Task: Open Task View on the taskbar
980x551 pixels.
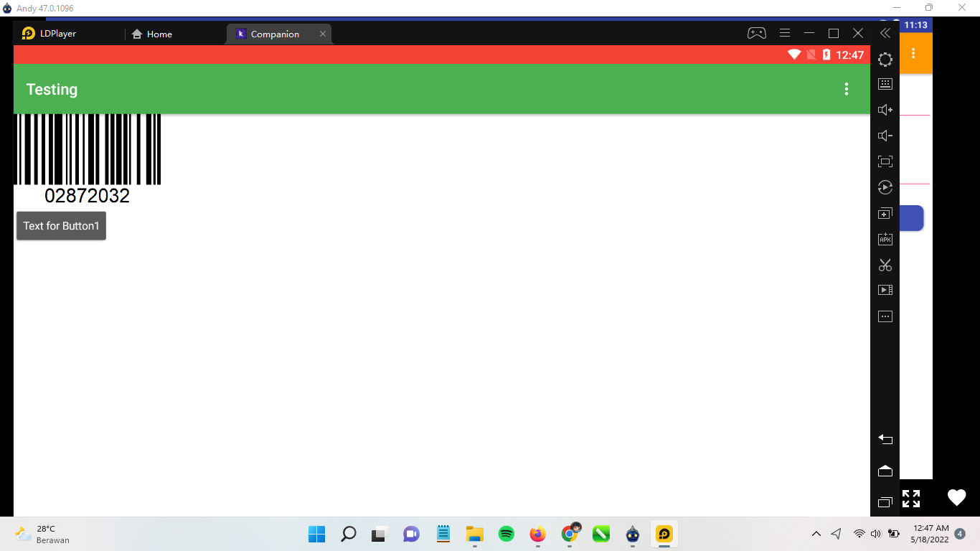Action: coord(379,534)
